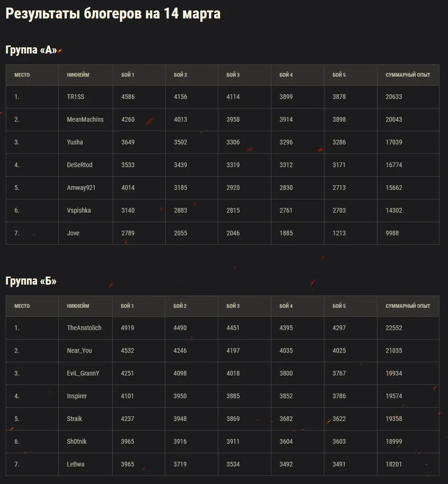
Task: Click Jove's total experience cell 9988
Action: (x=392, y=233)
